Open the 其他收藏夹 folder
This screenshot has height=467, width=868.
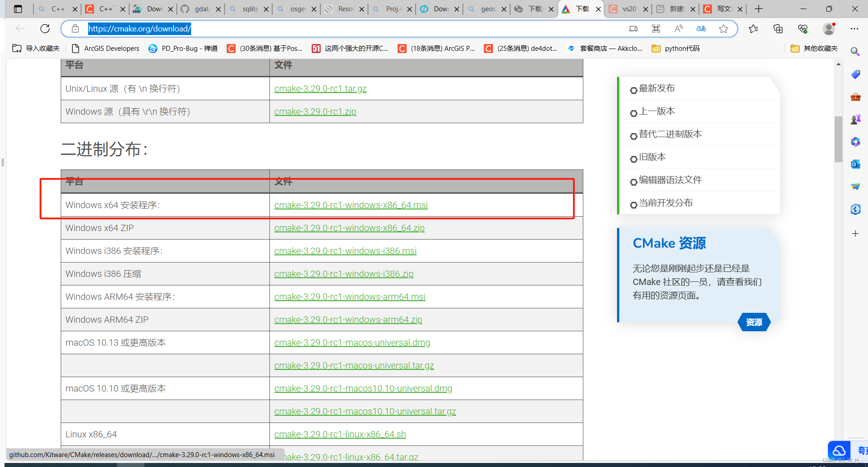point(814,49)
